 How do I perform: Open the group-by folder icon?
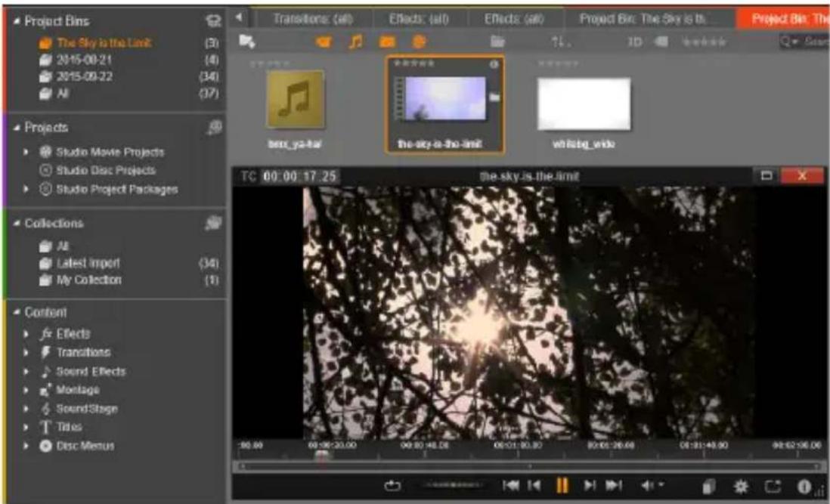(x=497, y=42)
